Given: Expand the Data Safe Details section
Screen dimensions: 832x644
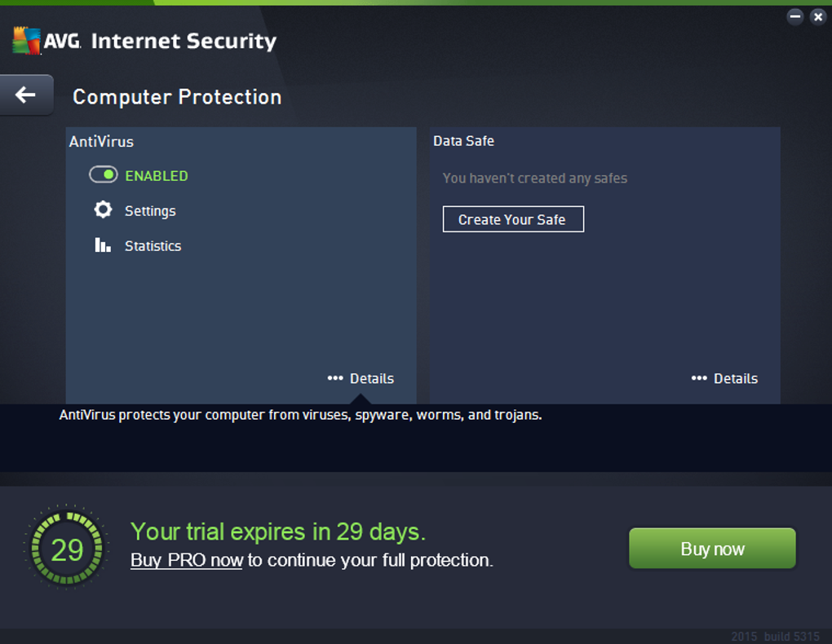Looking at the screenshot, I should 736,378.
